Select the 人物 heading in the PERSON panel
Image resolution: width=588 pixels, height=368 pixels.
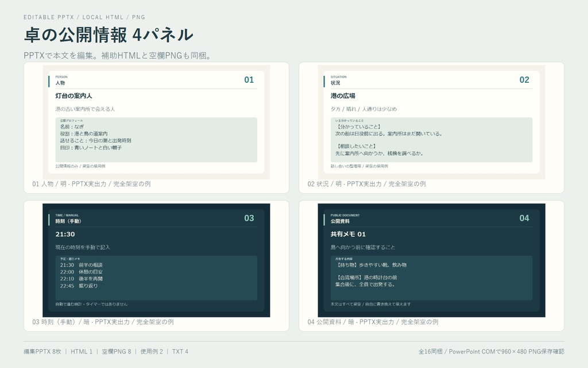[x=60, y=83]
